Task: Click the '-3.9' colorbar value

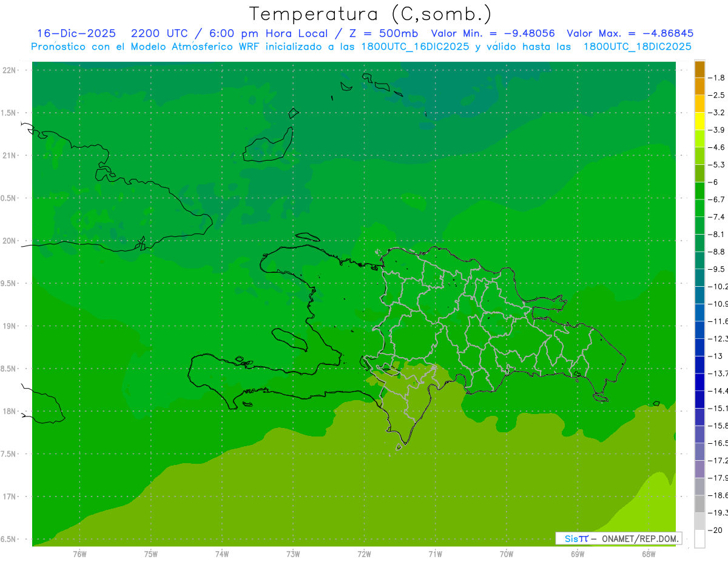Action: click(717, 130)
